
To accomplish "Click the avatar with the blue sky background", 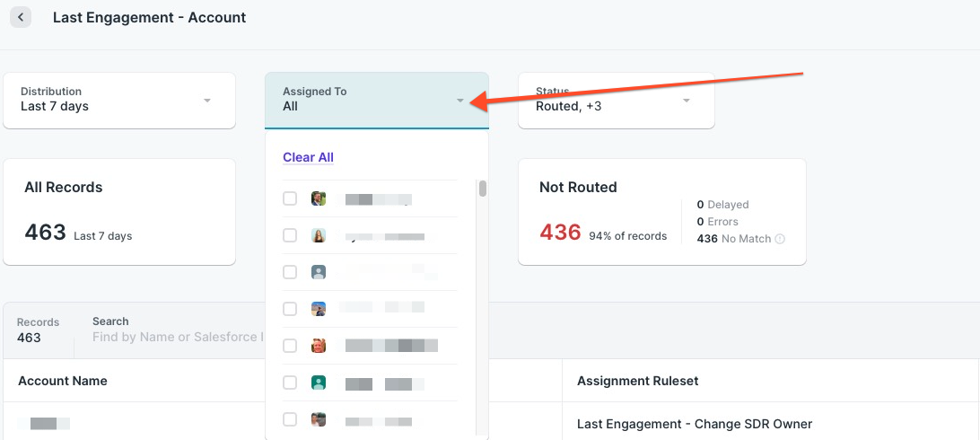I will pyautogui.click(x=318, y=309).
